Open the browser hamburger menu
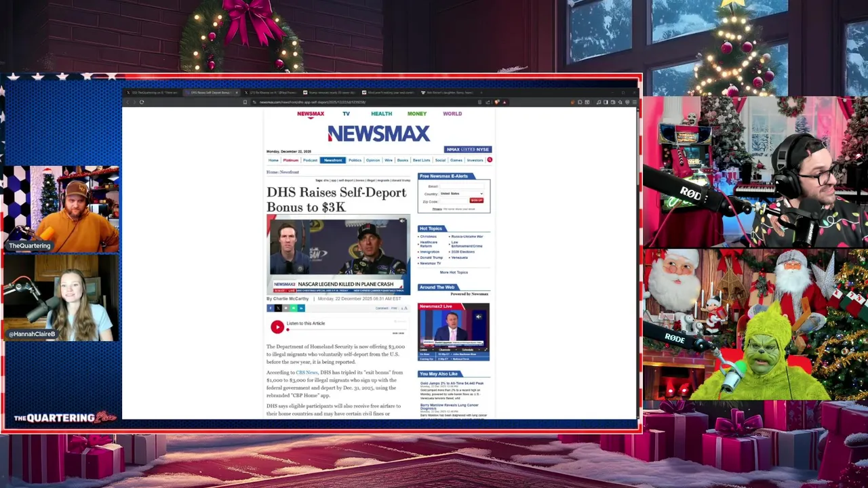The image size is (868, 488). [x=634, y=102]
